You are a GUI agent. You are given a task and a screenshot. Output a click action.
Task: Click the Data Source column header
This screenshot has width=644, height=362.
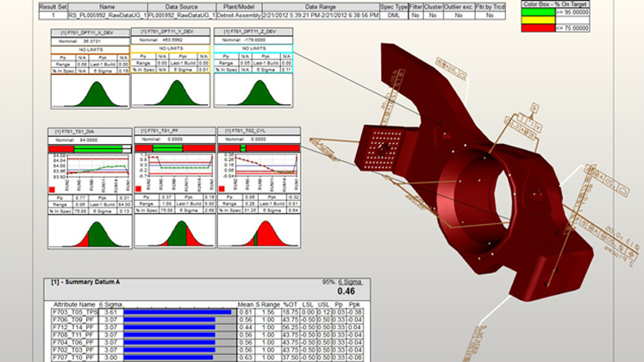coord(182,7)
